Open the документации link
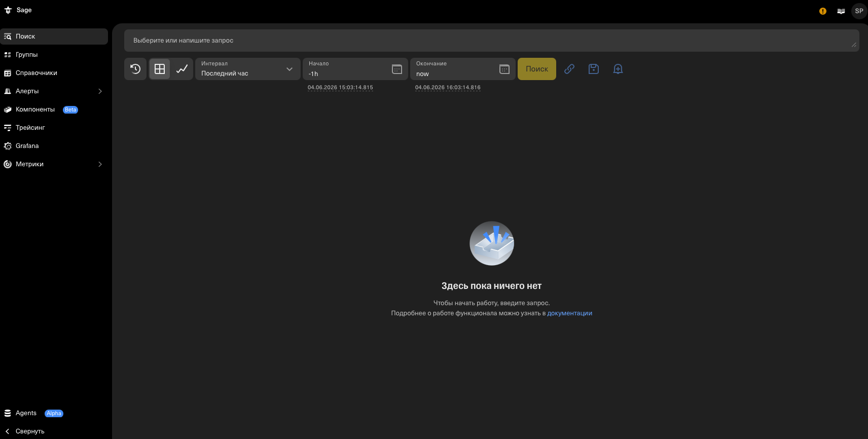 [x=570, y=313]
